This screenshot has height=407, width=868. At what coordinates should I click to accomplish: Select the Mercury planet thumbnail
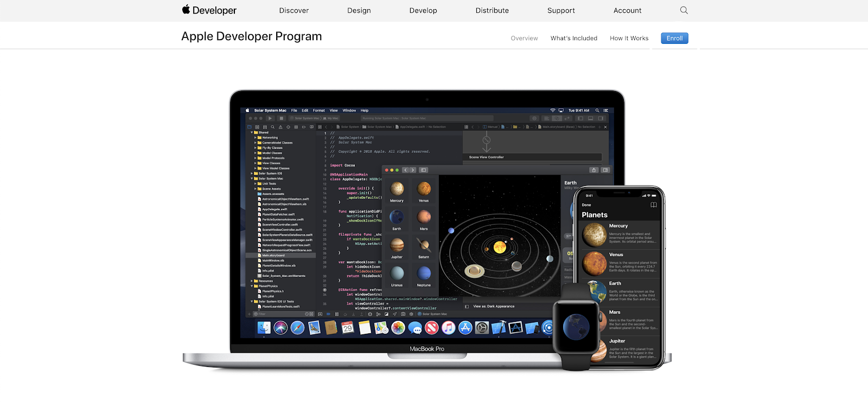point(397,192)
